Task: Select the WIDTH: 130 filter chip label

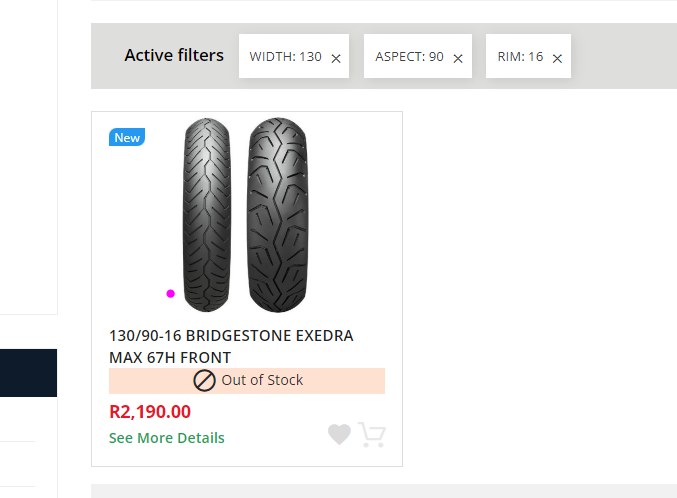Action: (x=285, y=57)
